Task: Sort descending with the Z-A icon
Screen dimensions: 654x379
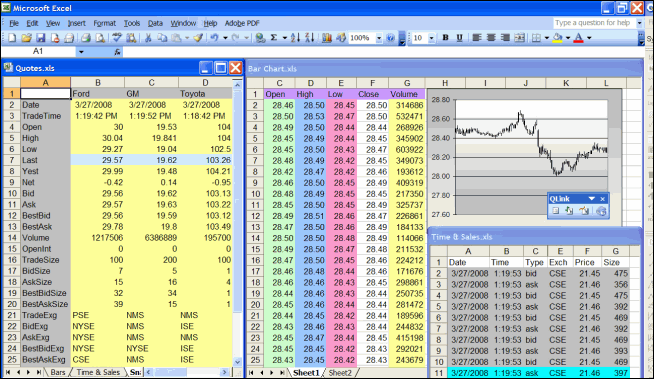Action: tap(309, 38)
